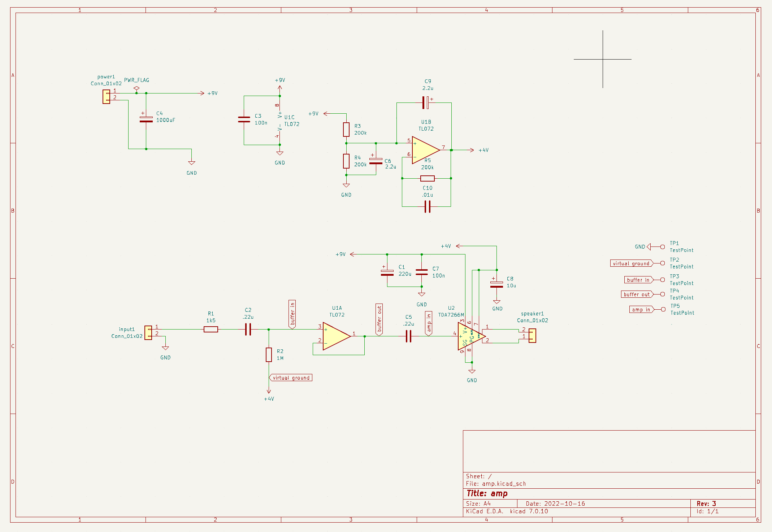772x532 pixels.
Task: Select resistor R5 200k in feedback loop
Action: [x=428, y=178]
